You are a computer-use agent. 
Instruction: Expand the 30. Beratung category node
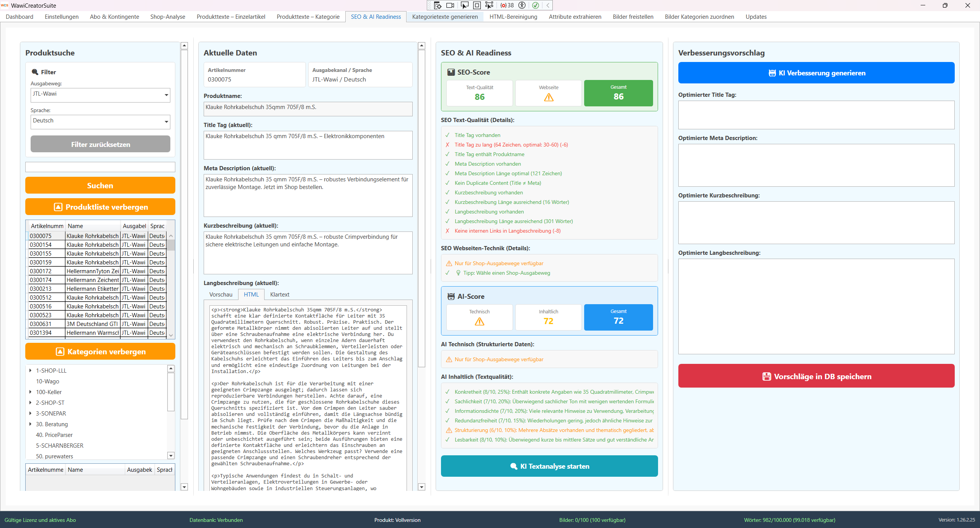pyautogui.click(x=31, y=424)
